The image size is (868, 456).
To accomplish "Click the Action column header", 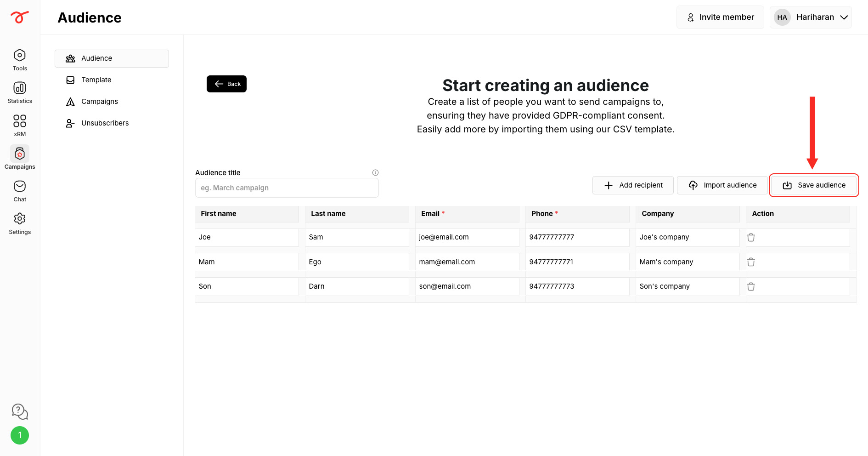I will click(798, 214).
